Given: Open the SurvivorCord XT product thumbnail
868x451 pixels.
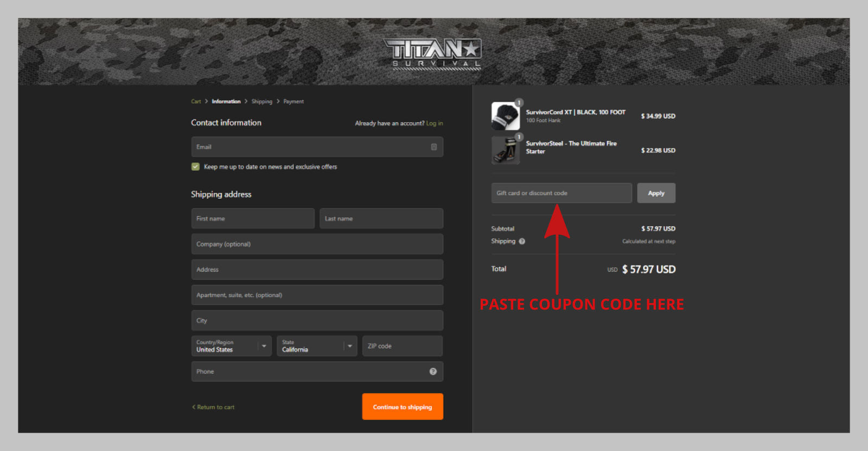Looking at the screenshot, I should click(505, 116).
